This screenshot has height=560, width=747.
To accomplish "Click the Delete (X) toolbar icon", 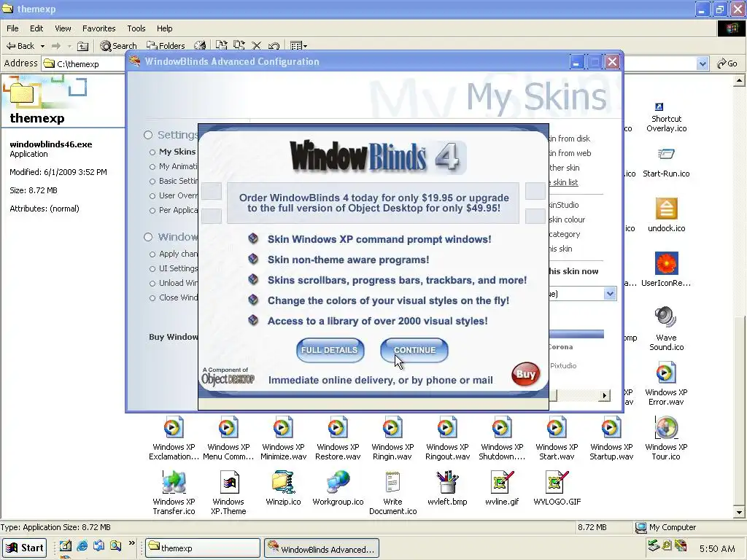I will [256, 46].
